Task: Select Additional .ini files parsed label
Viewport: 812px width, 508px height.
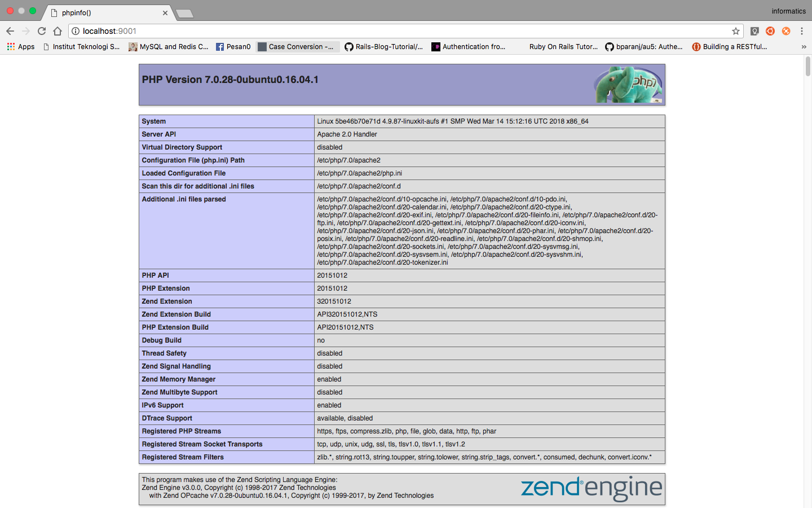Action: [184, 199]
